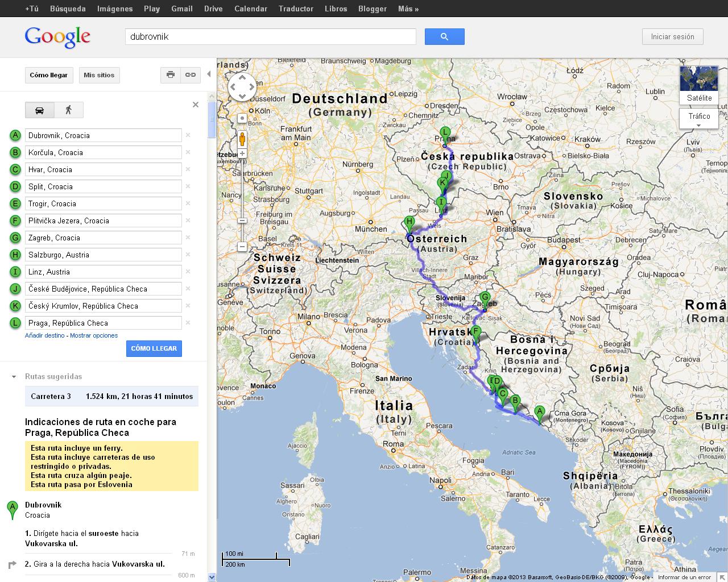Click Iniciar sesión button

coord(673,36)
